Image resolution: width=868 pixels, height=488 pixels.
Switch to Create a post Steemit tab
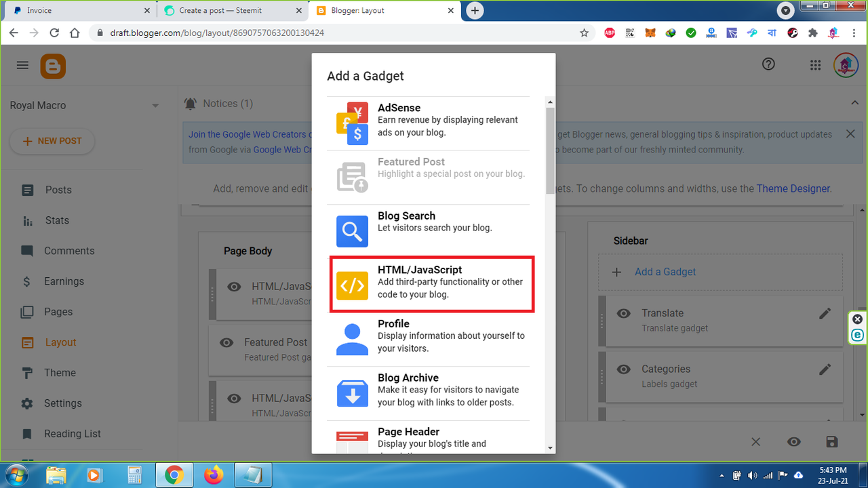click(x=233, y=11)
